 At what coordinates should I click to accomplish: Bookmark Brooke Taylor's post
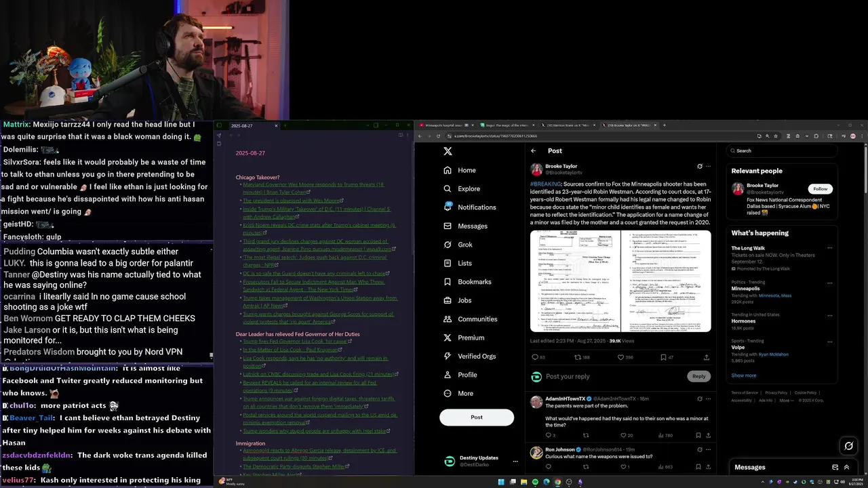pos(663,357)
